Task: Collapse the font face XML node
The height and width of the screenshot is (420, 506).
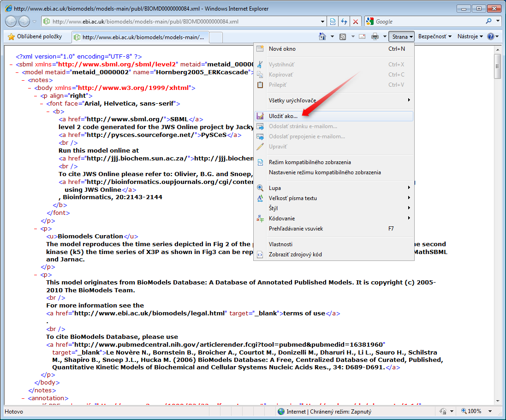Action: tap(42, 104)
